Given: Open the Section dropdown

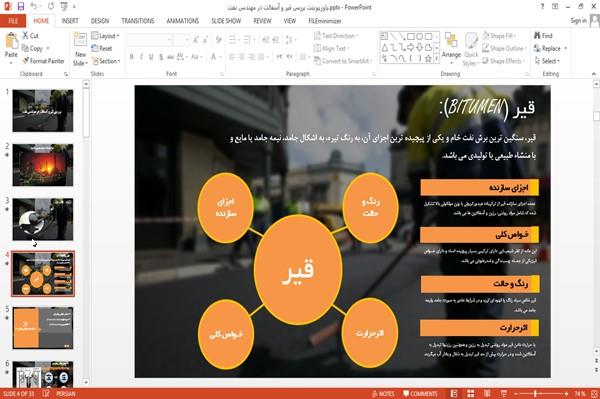Looking at the screenshot, I should pos(106,61).
